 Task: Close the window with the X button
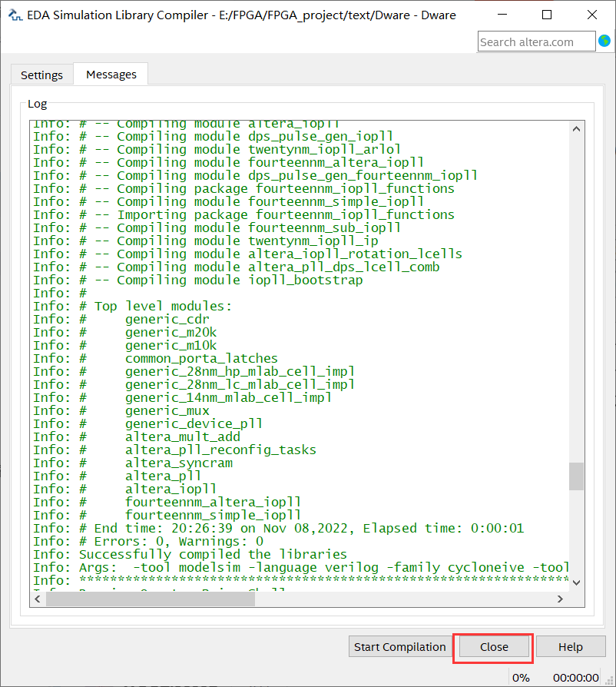point(592,15)
